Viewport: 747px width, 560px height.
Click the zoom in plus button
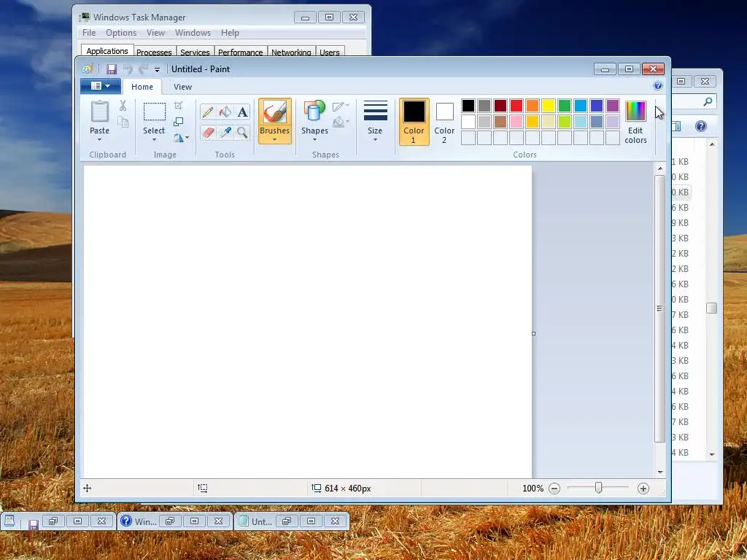(643, 489)
